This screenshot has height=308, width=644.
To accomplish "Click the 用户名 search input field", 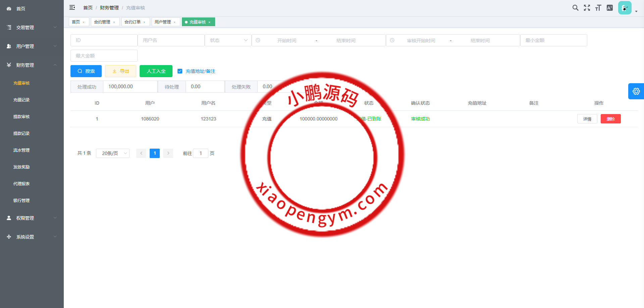I will click(171, 40).
